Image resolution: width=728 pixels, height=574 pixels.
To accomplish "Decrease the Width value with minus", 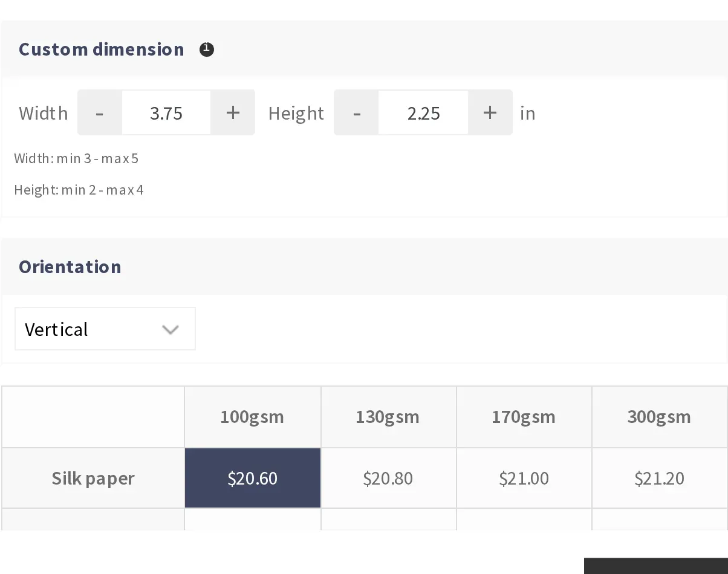I will (100, 112).
